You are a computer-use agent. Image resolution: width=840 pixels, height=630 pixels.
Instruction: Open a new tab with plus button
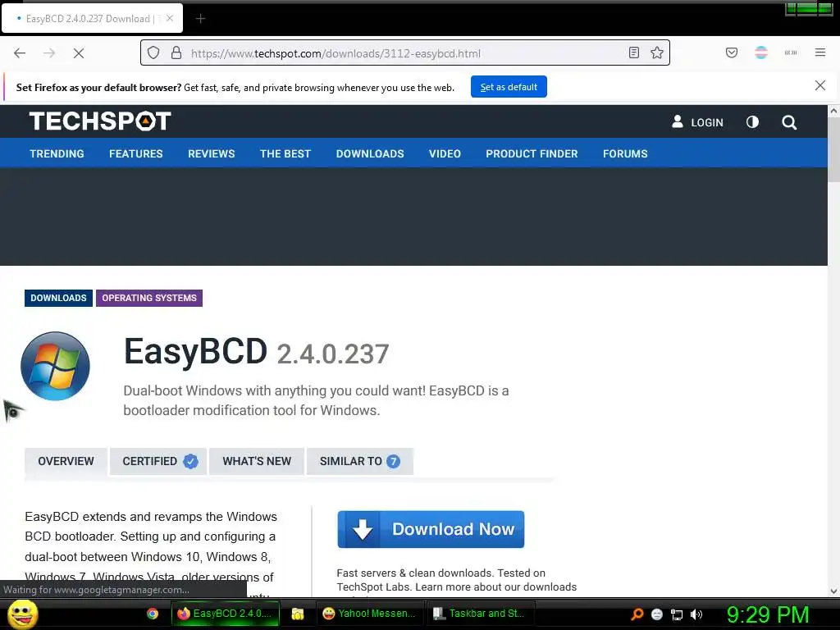[x=200, y=19]
